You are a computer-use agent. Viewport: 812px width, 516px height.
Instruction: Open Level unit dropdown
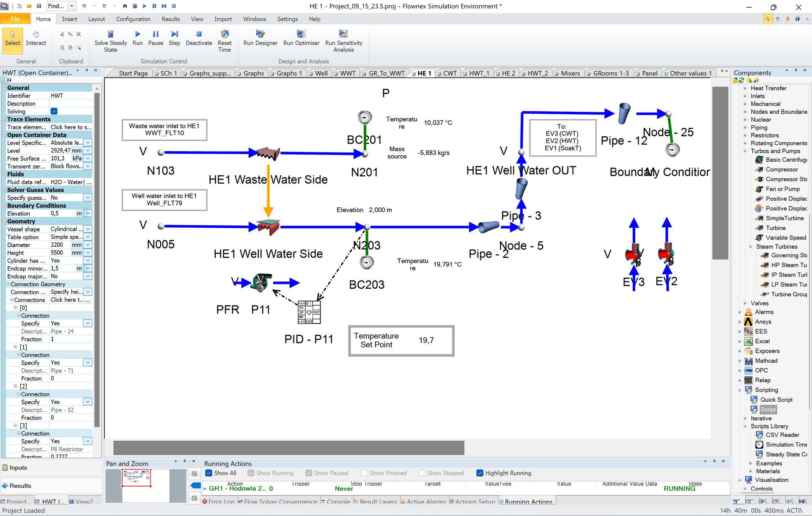(88, 151)
